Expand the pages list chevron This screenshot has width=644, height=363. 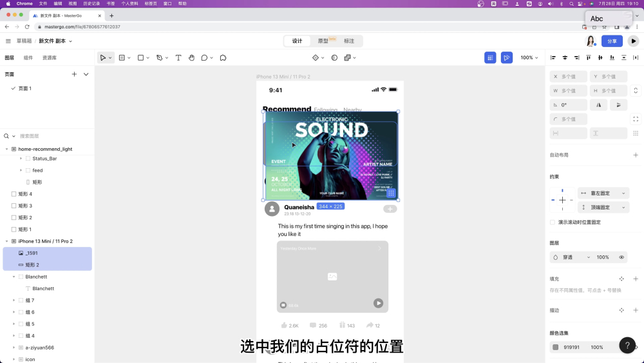coord(86,74)
